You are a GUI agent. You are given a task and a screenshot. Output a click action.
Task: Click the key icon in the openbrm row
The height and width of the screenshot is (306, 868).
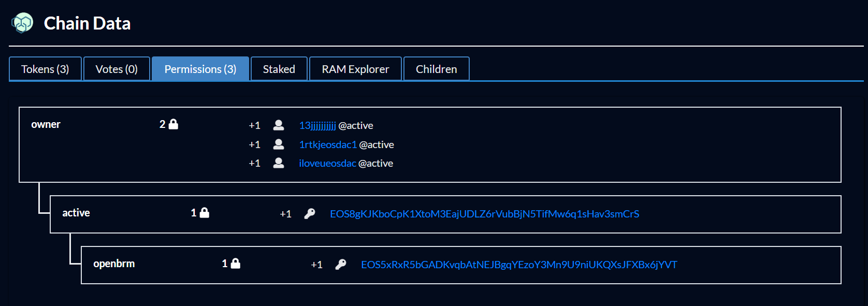[341, 264]
